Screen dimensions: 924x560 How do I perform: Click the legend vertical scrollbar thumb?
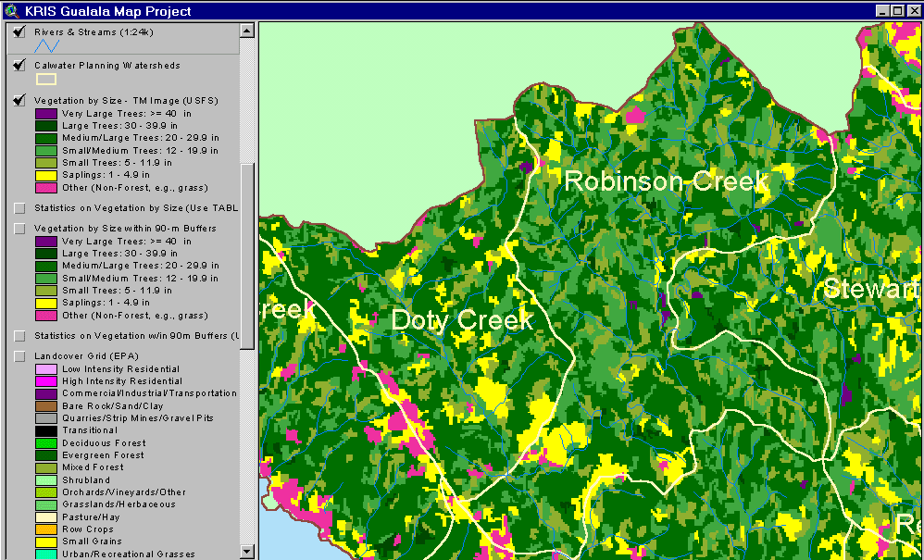(247, 255)
